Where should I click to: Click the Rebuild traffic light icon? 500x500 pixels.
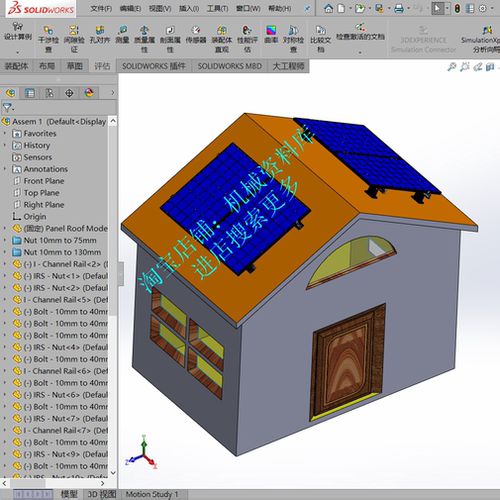tap(457, 8)
